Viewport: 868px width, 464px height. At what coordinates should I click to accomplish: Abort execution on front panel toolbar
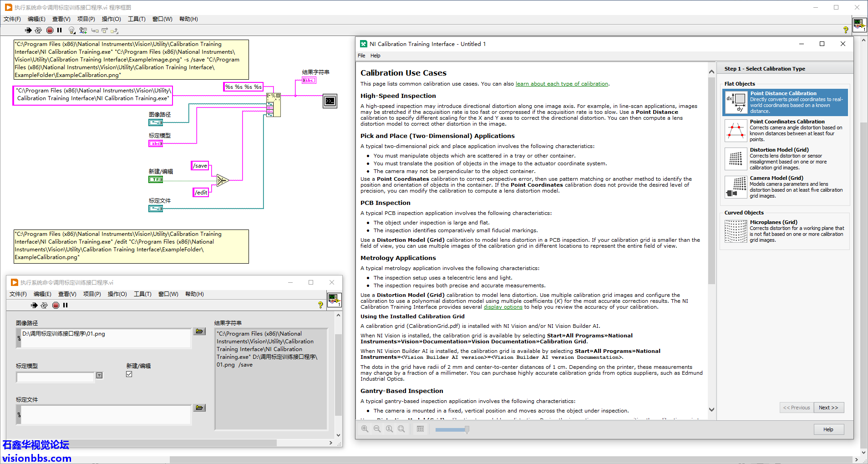(x=56, y=305)
